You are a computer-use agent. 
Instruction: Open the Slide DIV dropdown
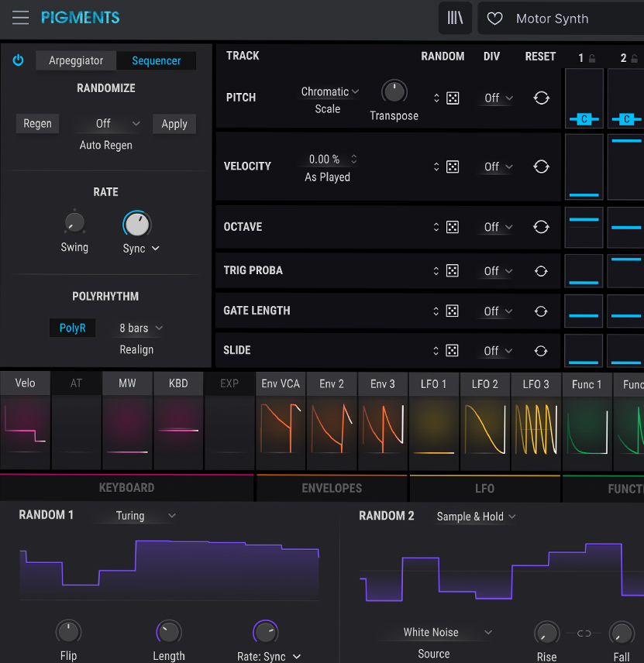(498, 351)
